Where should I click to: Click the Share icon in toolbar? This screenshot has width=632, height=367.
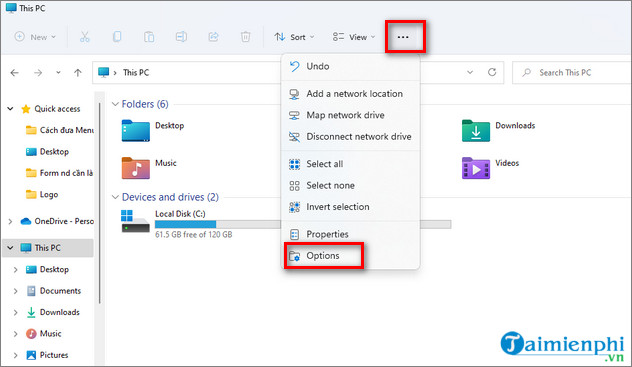[213, 37]
